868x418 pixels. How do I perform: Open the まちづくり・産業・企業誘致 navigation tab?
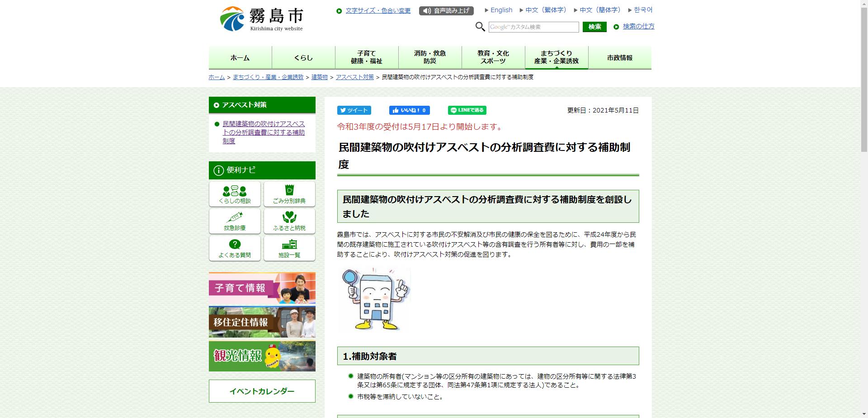click(x=557, y=57)
